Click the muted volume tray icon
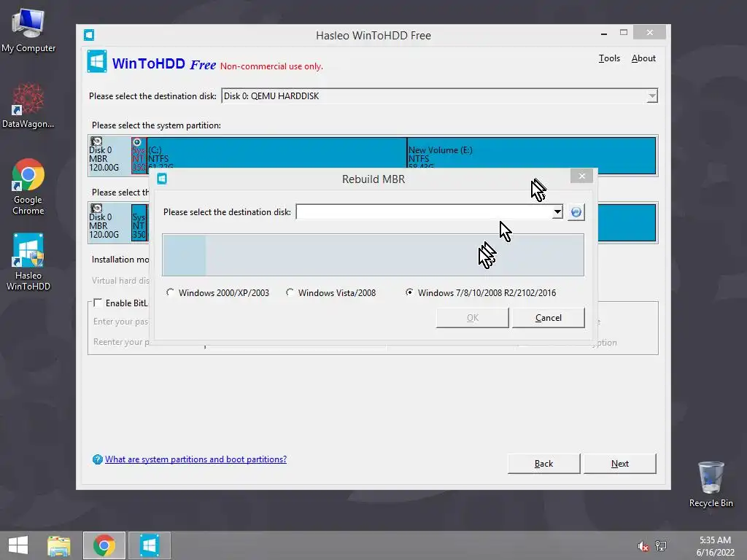Screen dimensions: 747x560 coord(643,546)
